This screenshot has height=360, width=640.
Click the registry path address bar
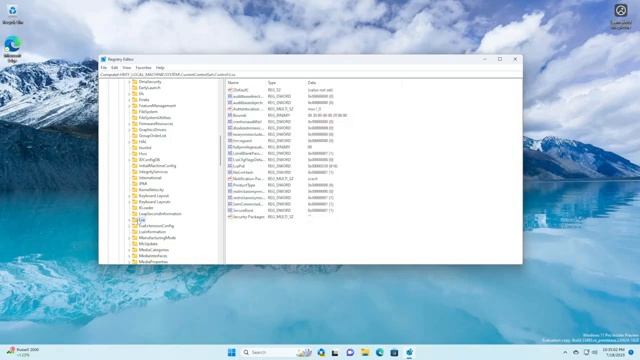(x=310, y=75)
